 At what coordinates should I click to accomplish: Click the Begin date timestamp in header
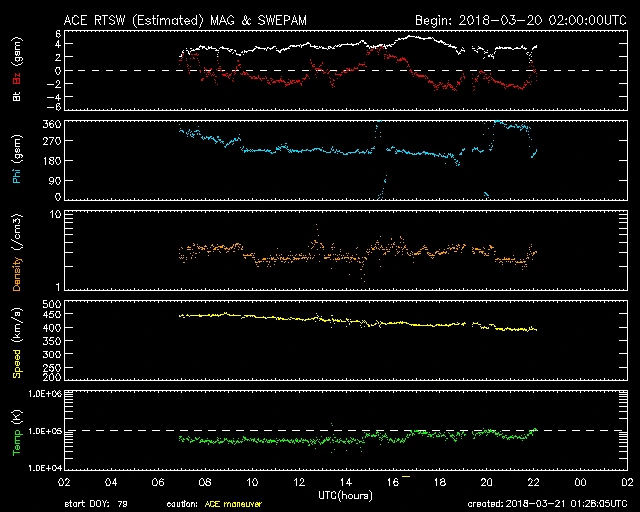pos(519,20)
